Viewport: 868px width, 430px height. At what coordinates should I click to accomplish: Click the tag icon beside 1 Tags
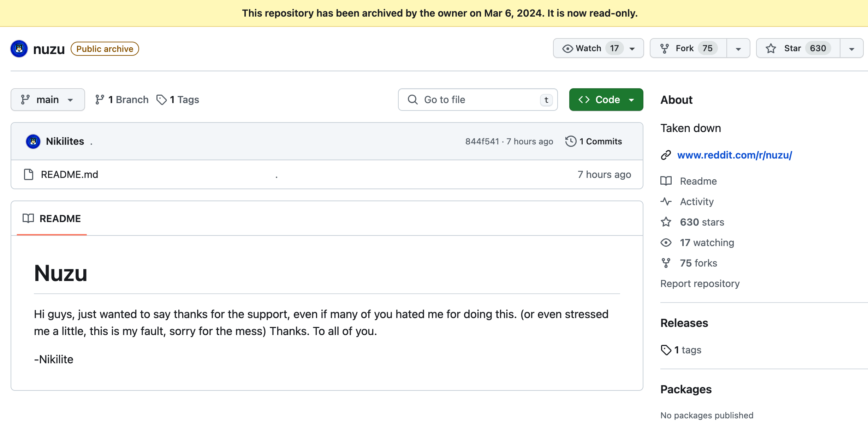click(x=161, y=100)
